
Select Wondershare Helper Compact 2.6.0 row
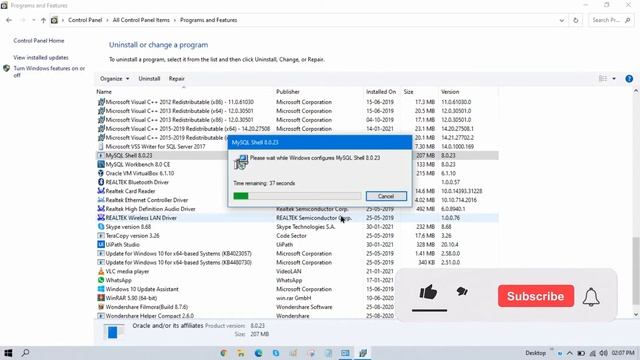tap(297, 316)
